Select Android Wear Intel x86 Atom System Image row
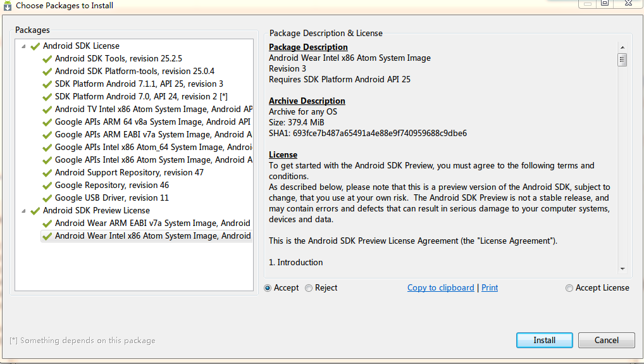Viewport: 644px width, 364px height. [x=147, y=236]
